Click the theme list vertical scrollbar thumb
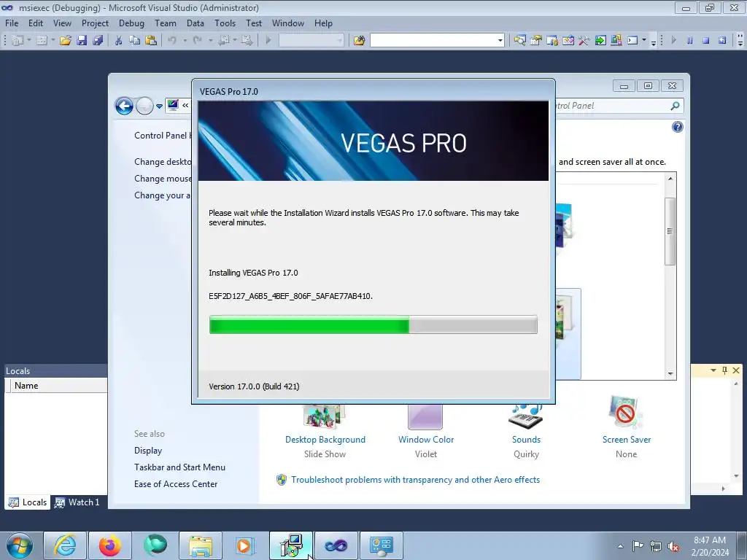This screenshot has width=747, height=560. coord(670,231)
